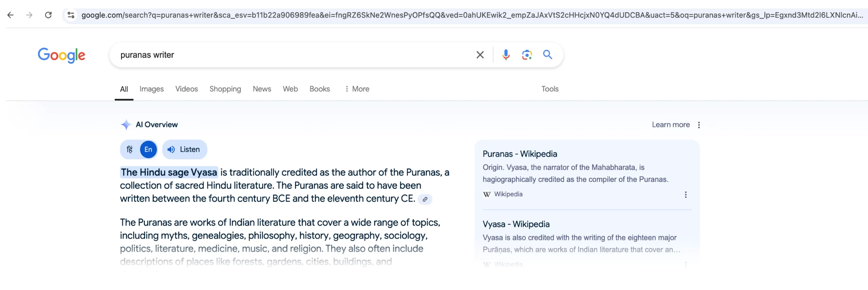Click the source link icon after paragraph
The height and width of the screenshot is (290, 868).
click(425, 199)
